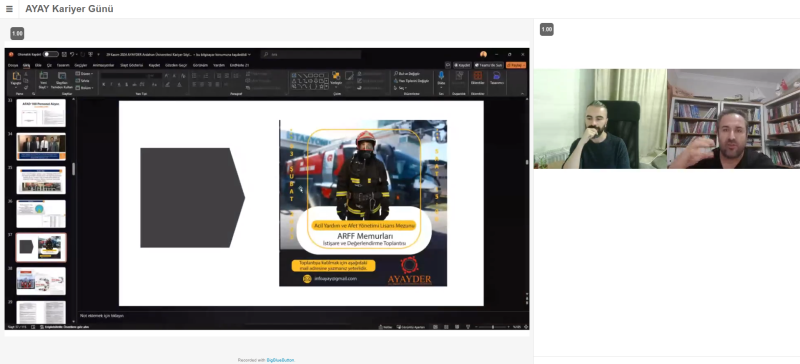Open the Seç select dropdown

[x=400, y=88]
